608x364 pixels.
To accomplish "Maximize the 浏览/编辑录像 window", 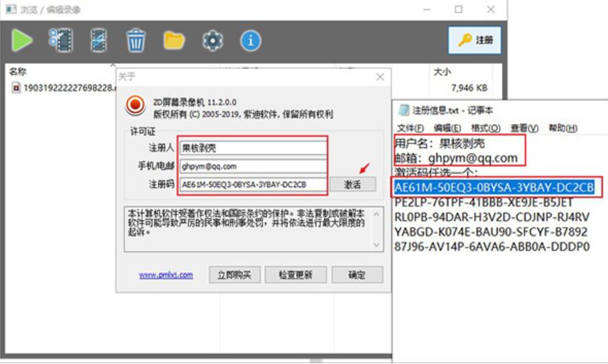I will [x=458, y=10].
